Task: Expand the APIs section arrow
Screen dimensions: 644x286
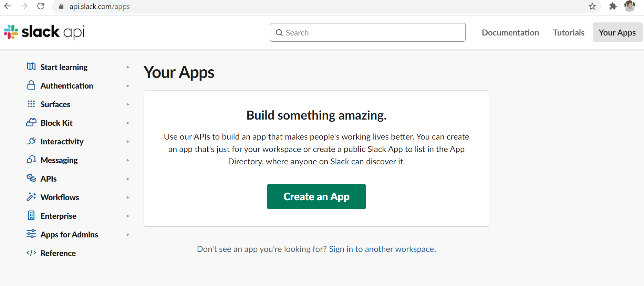Action: (x=128, y=179)
